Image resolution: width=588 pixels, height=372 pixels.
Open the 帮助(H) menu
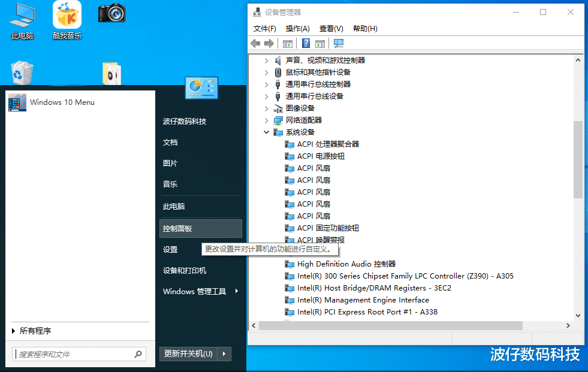(365, 29)
